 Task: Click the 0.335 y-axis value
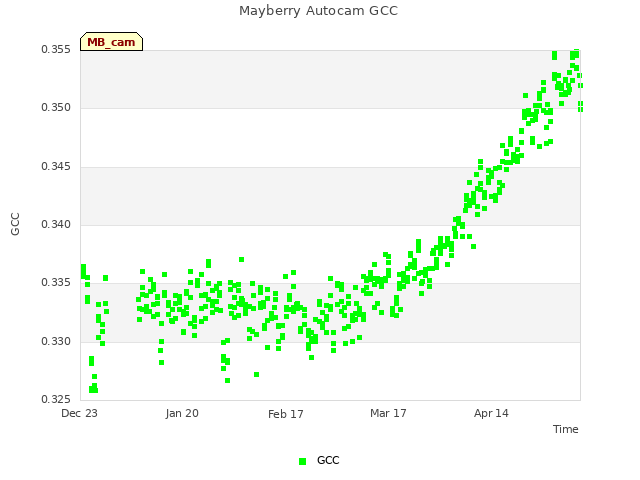click(56, 282)
